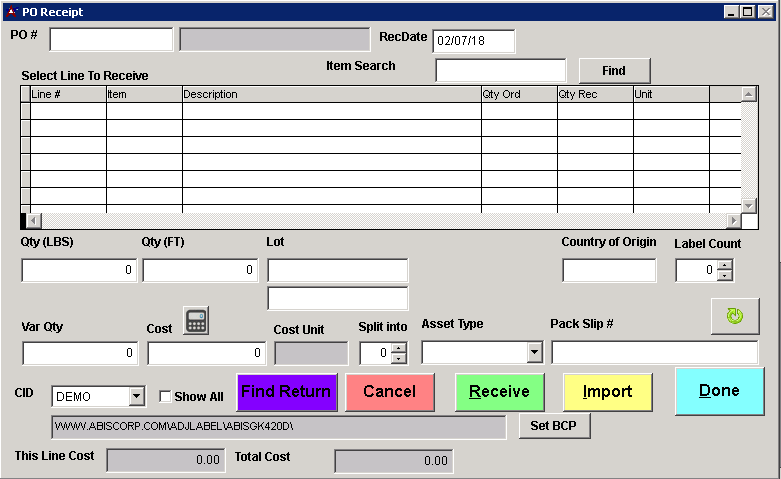Image resolution: width=781 pixels, height=479 pixels.
Task: Open the Asset Type dropdown
Action: point(533,353)
